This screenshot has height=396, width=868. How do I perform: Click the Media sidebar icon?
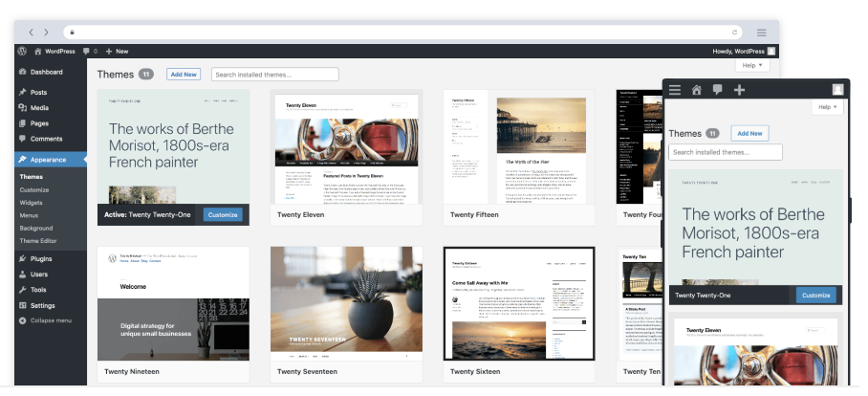tap(23, 107)
